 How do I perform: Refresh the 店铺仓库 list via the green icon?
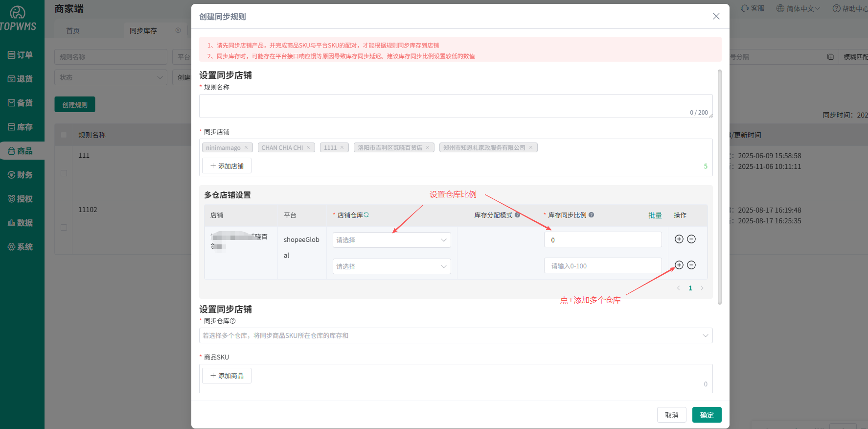[x=366, y=215]
